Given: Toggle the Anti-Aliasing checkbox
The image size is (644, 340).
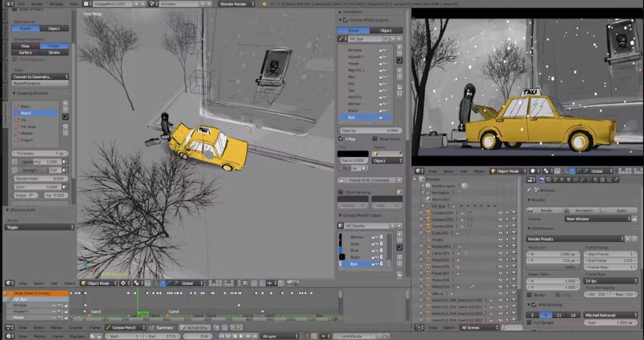Looking at the screenshot, I should [535, 305].
